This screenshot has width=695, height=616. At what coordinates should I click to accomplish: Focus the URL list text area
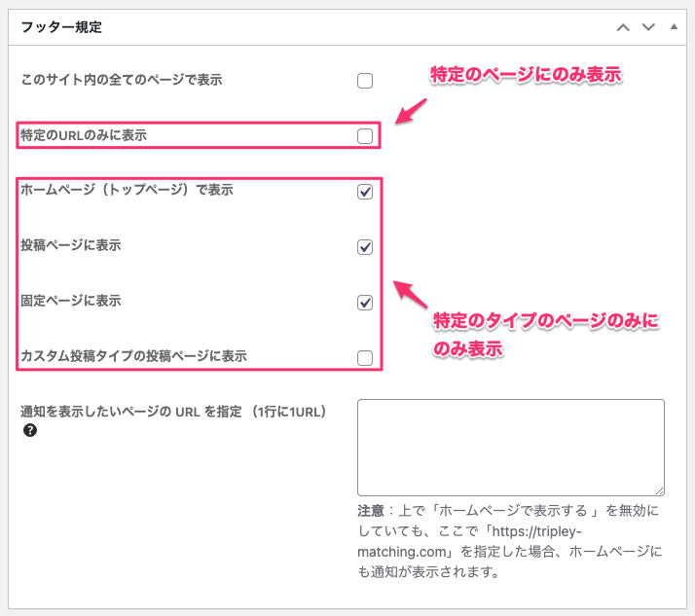510,447
